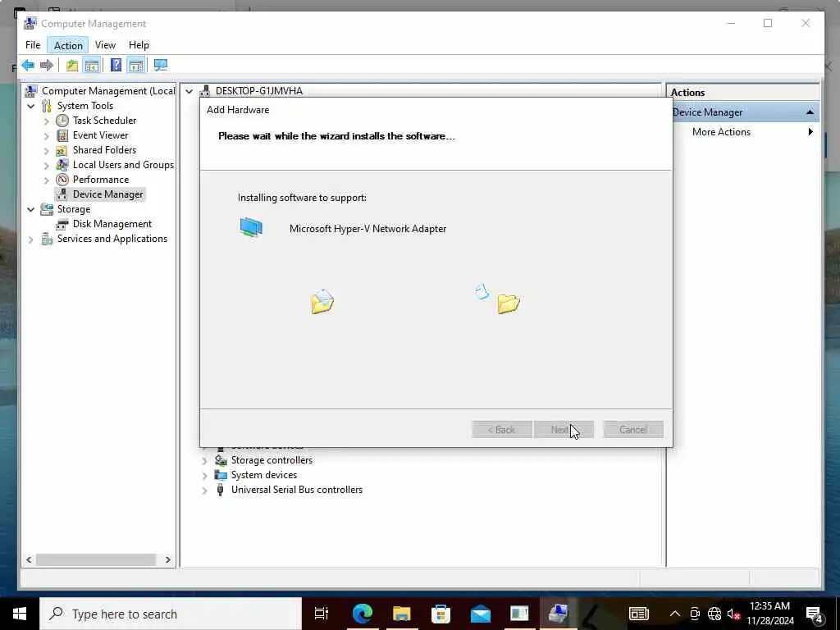The width and height of the screenshot is (840, 630).
Task: Open the View menu
Action: 105,45
